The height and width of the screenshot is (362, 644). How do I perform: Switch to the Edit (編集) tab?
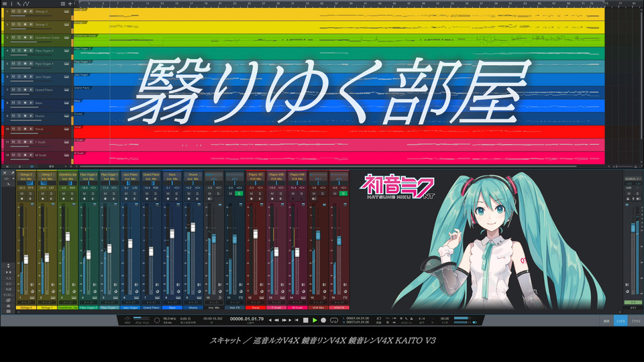tap(606, 321)
